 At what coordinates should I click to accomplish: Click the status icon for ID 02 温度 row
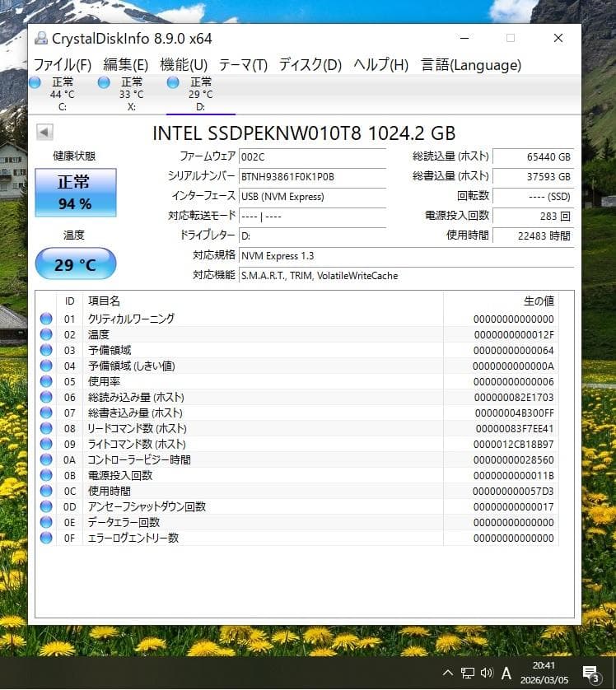coord(46,334)
